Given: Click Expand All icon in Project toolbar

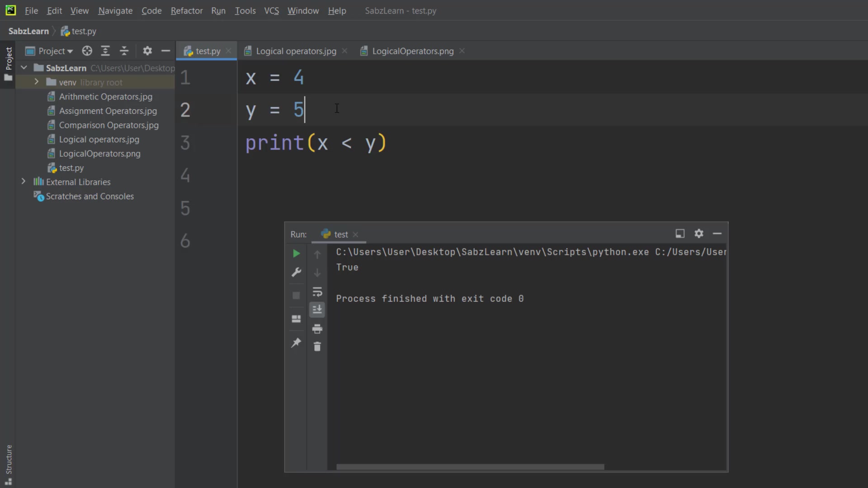Looking at the screenshot, I should click(105, 51).
